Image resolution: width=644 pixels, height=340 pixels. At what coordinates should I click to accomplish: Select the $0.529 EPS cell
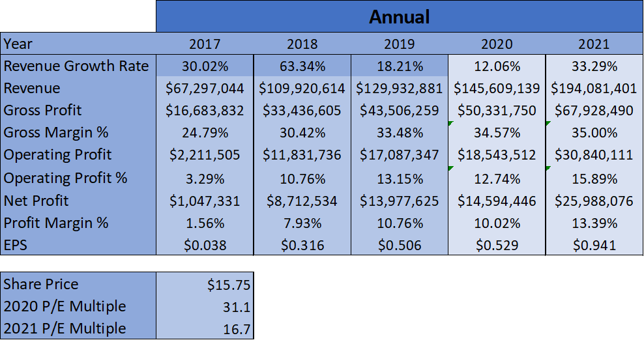[497, 245]
